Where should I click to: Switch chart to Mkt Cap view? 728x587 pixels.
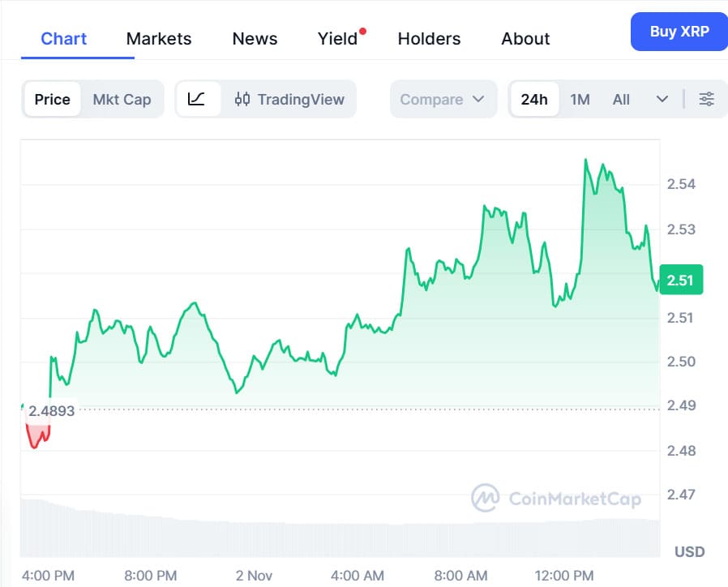122,99
